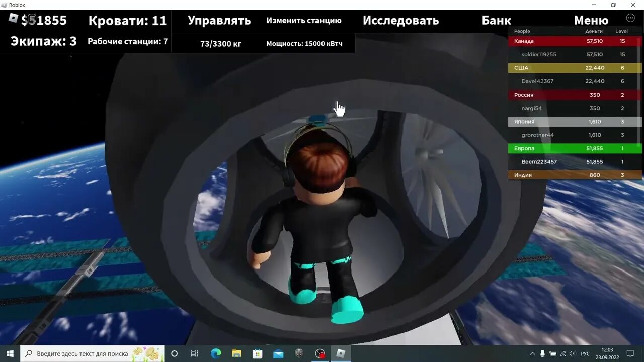Open World of Tanks taskbar icon
644x362 pixels.
tap(299, 353)
